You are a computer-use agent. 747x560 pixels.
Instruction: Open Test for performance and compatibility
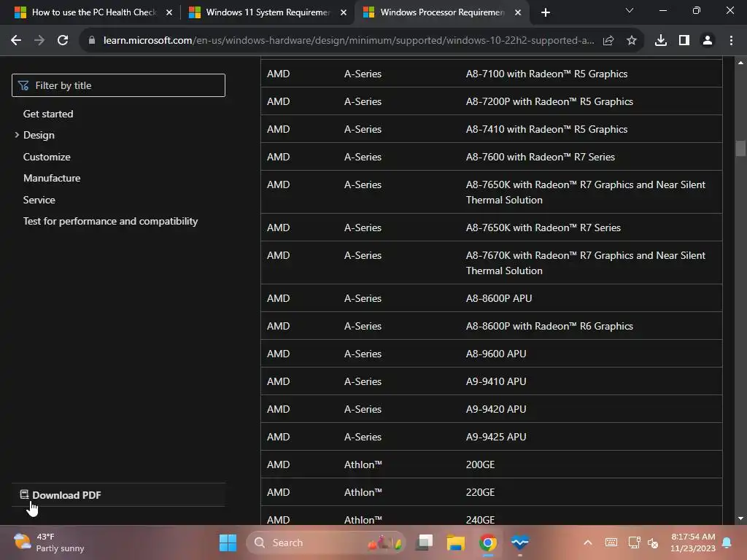point(111,221)
